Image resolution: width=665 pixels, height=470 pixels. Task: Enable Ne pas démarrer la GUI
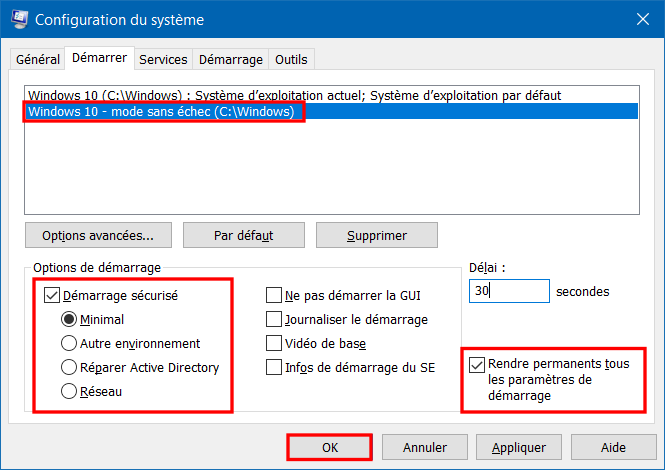click(x=274, y=295)
